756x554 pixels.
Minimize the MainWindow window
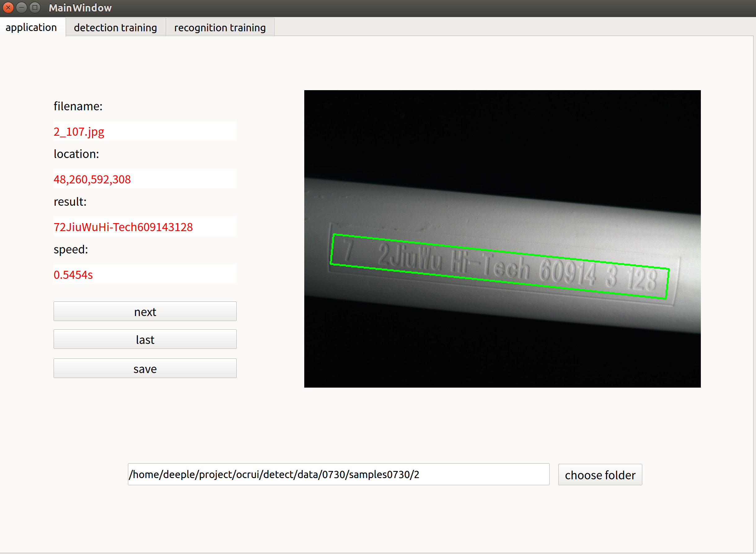click(21, 7)
